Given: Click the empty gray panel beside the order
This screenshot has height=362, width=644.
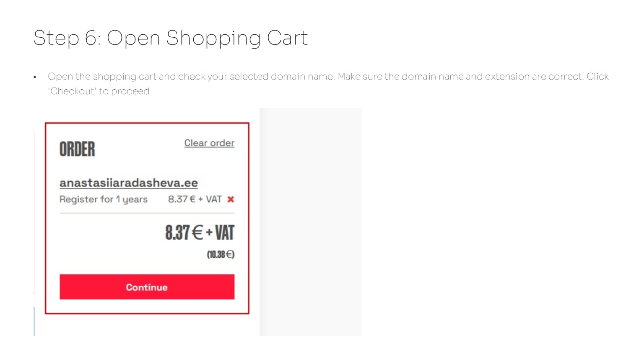Looking at the screenshot, I should coord(310,222).
